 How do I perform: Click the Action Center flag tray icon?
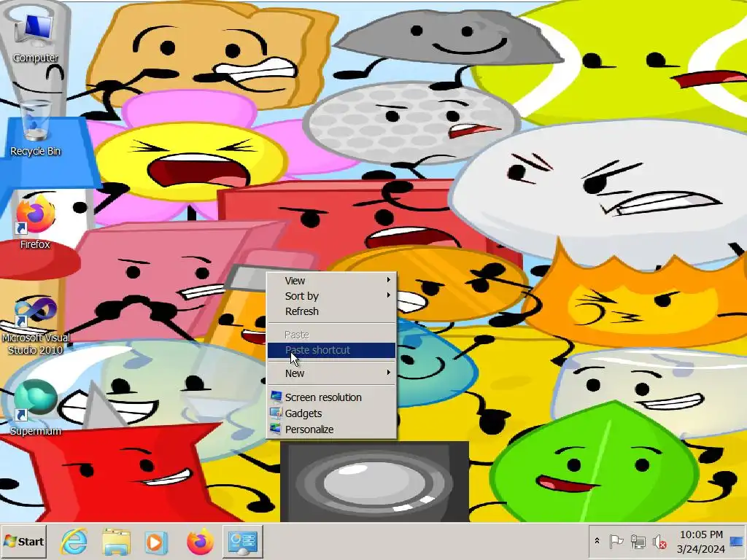click(616, 542)
